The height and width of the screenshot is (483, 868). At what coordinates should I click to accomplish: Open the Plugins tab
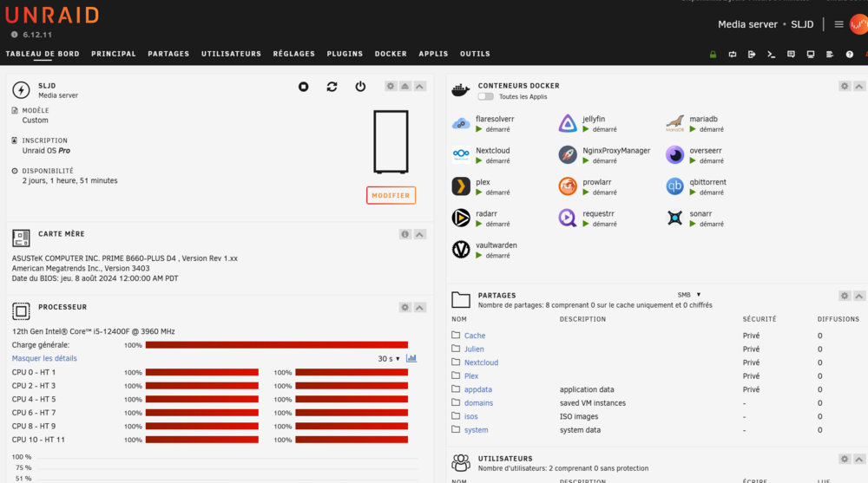tap(345, 55)
